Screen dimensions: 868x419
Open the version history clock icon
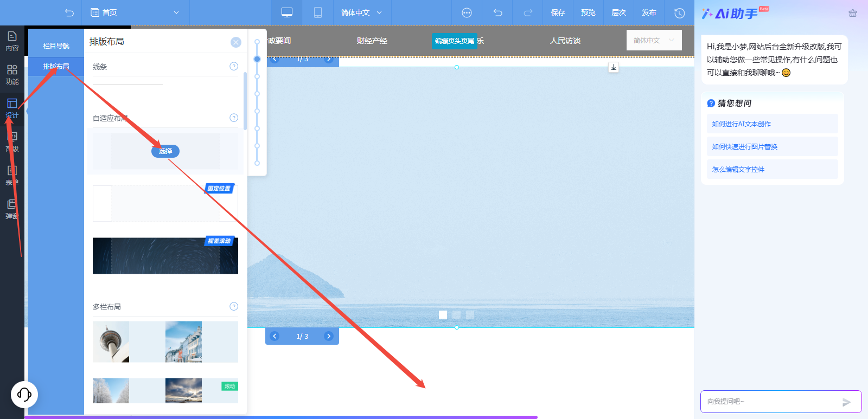[679, 12]
